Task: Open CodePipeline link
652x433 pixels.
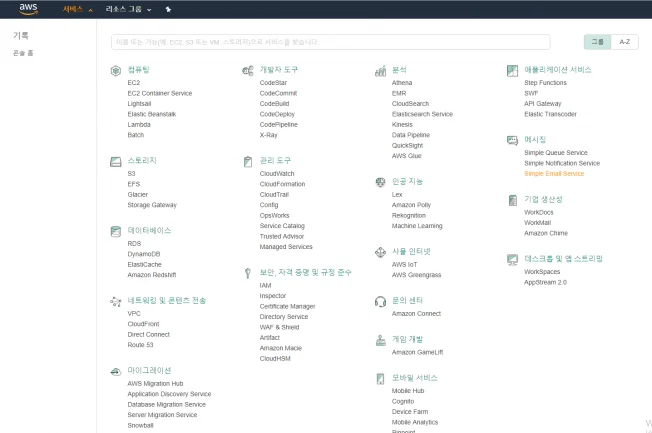Action: coord(279,124)
